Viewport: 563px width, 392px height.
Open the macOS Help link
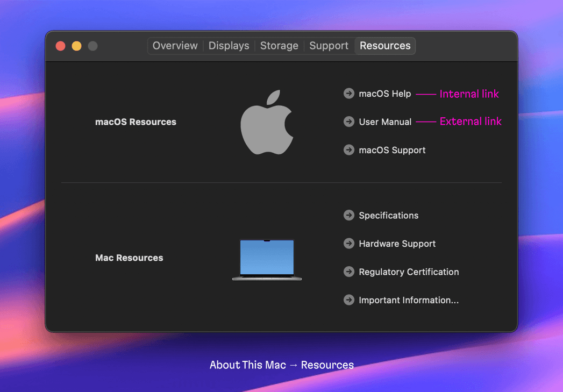[x=384, y=94]
